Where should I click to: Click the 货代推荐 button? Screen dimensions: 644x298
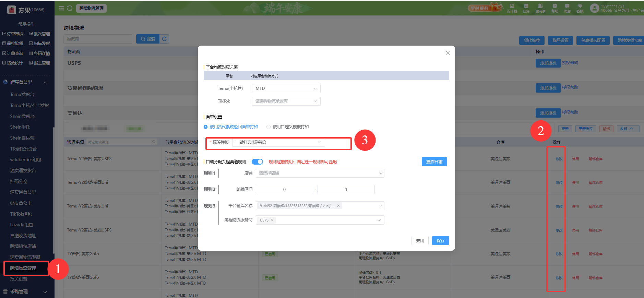pyautogui.click(x=532, y=40)
